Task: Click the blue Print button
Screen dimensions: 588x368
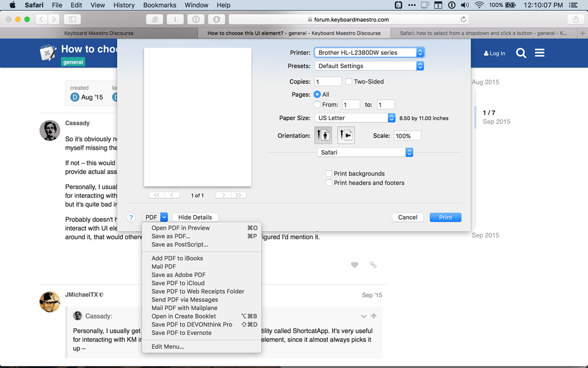Action: click(445, 217)
